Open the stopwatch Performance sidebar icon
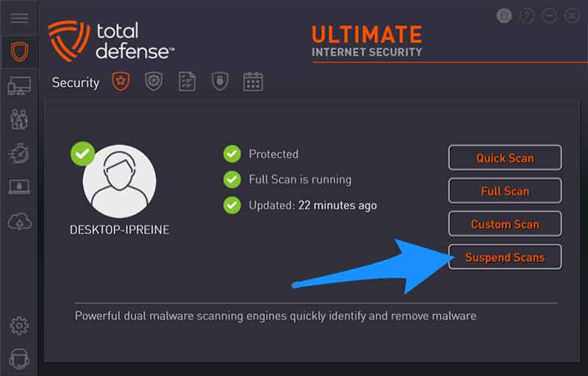 (19, 153)
